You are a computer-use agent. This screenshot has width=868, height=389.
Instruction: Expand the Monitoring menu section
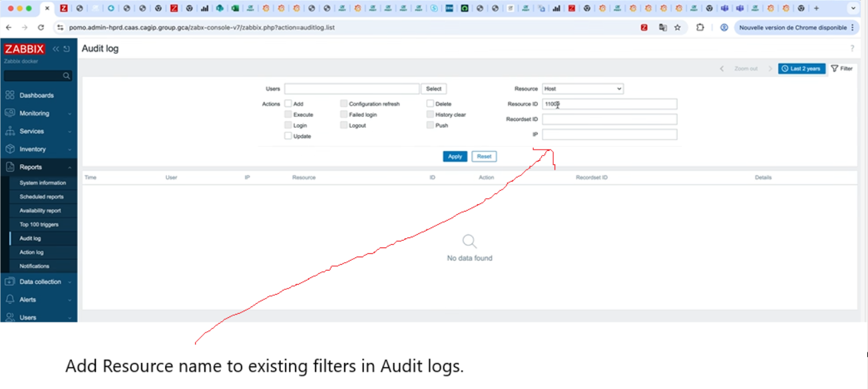pos(38,114)
